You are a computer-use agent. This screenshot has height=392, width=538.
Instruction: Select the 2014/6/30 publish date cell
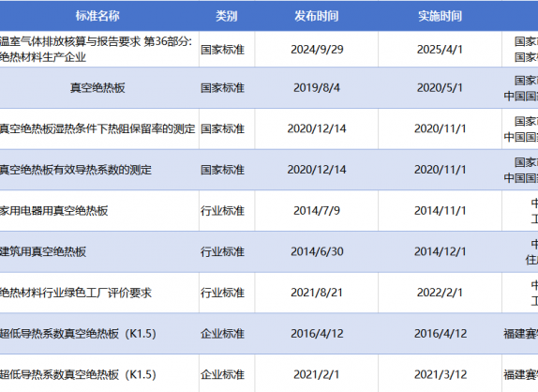tap(317, 251)
